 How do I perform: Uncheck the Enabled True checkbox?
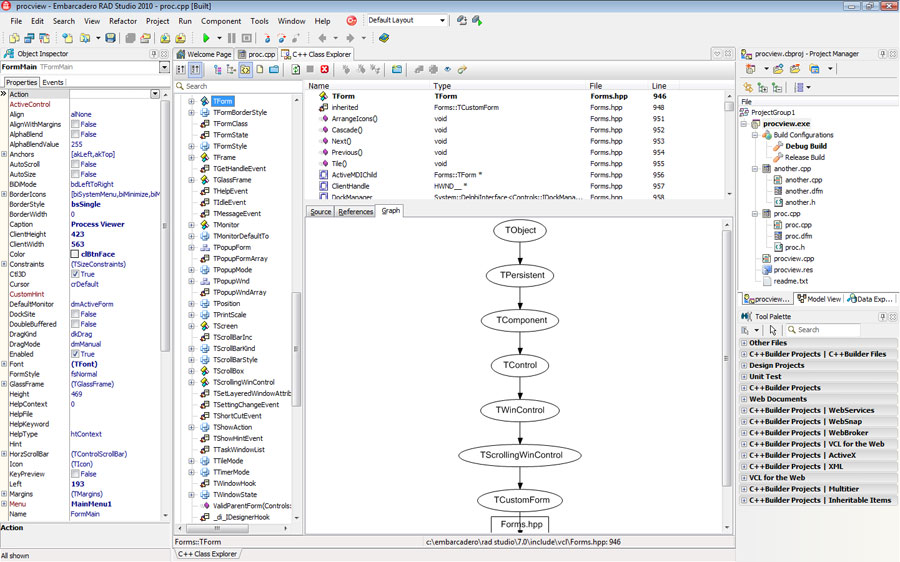[75, 354]
